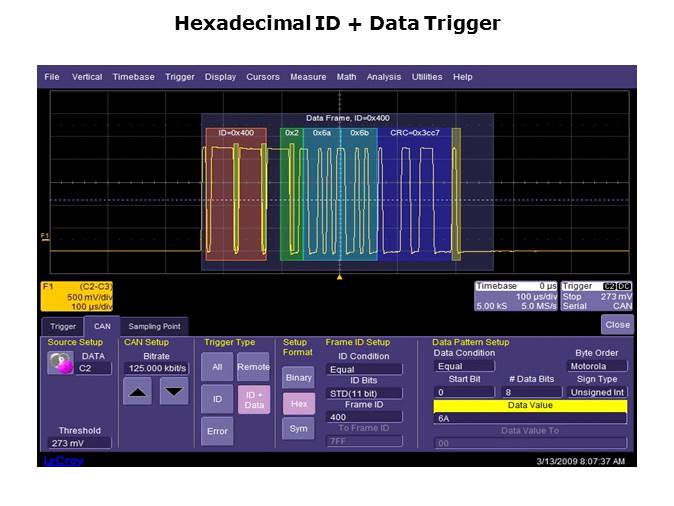Open the Timebase descriptor box

pyautogui.click(x=516, y=296)
